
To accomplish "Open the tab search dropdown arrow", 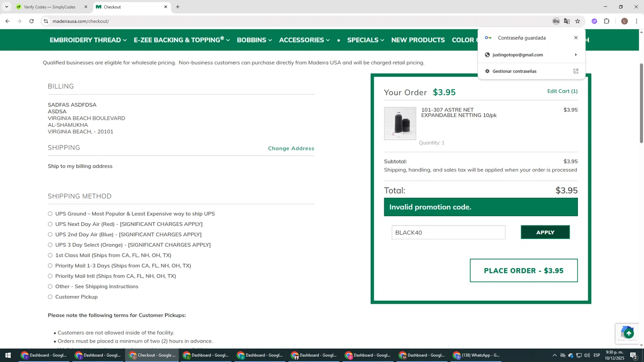I will 6,7.
